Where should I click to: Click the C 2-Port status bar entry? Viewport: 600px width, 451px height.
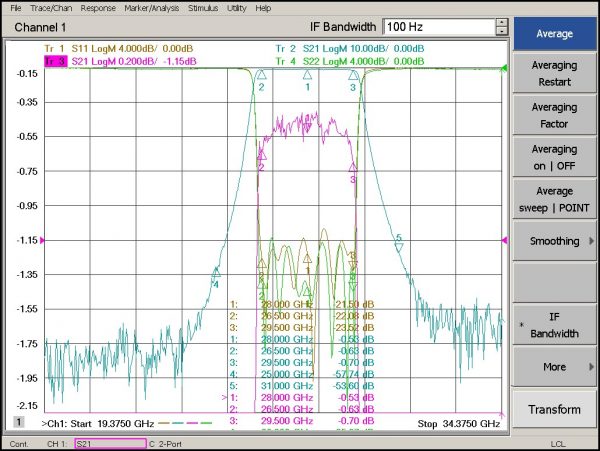[165, 444]
